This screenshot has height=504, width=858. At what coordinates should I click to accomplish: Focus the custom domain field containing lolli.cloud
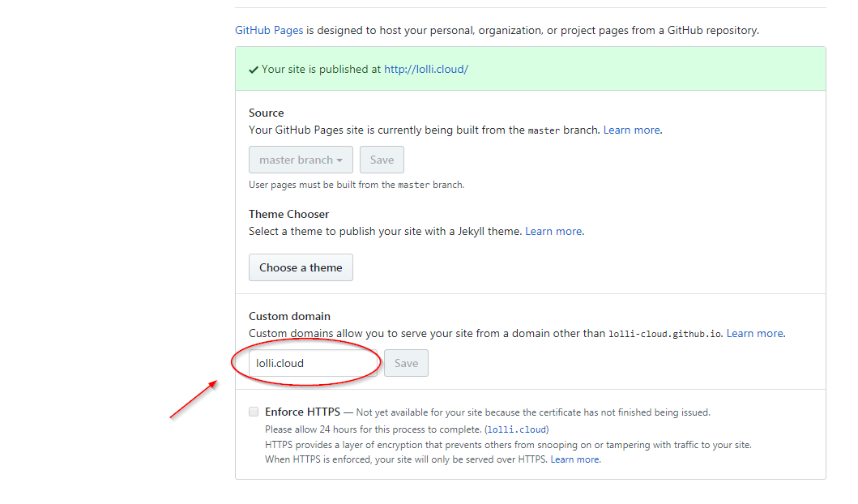[313, 363]
